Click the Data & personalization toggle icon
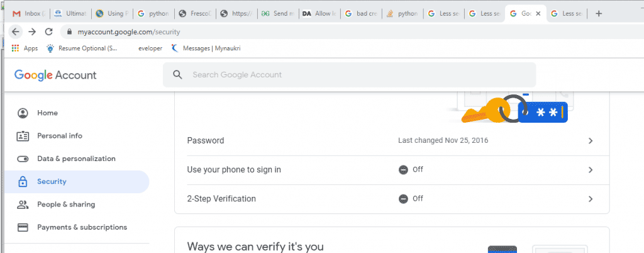This screenshot has width=644, height=253. coord(23,159)
